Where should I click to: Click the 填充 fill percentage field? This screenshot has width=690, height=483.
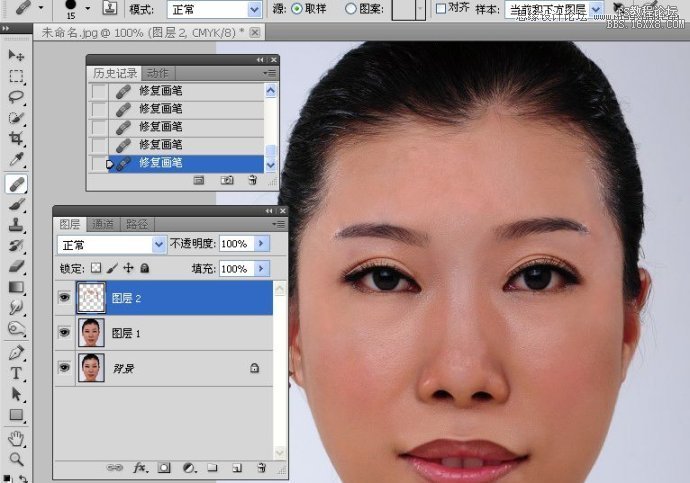tap(236, 269)
